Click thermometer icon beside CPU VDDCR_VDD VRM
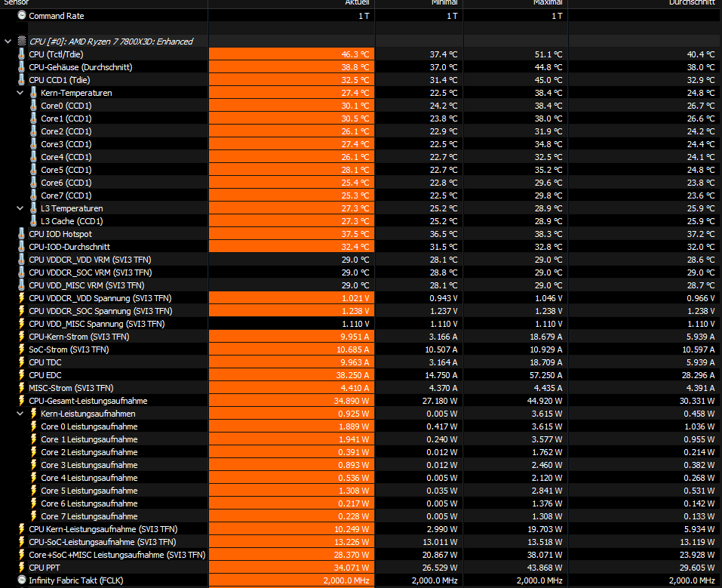Screen dimensions: 722x588 (22, 260)
